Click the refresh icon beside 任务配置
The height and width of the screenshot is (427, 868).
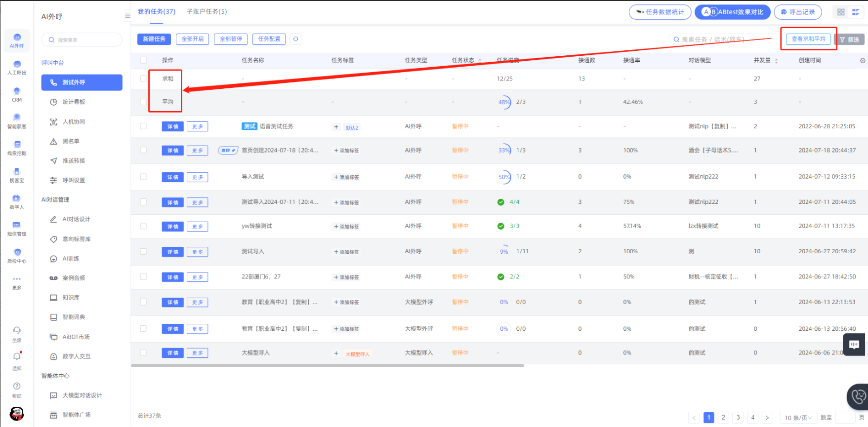click(295, 39)
